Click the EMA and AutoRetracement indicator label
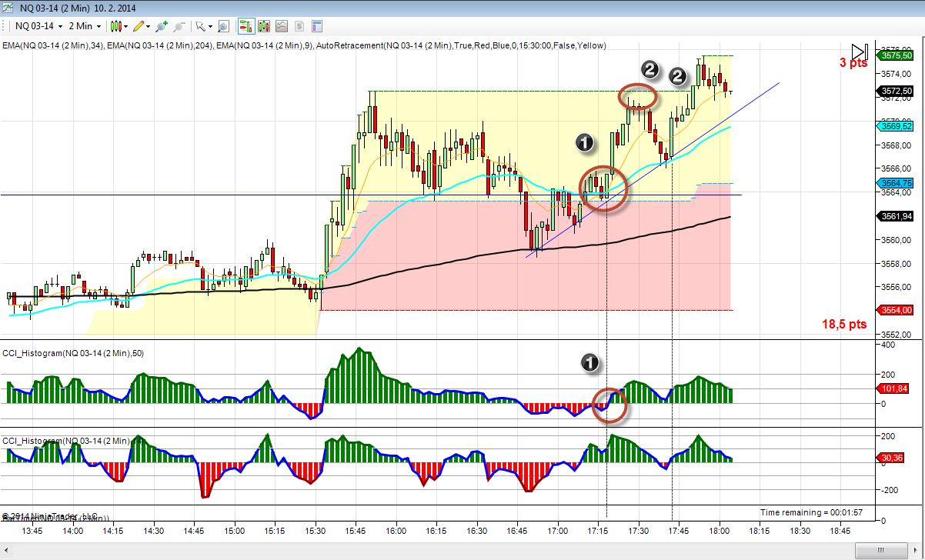Image resolution: width=925 pixels, height=560 pixels. pyautogui.click(x=304, y=45)
